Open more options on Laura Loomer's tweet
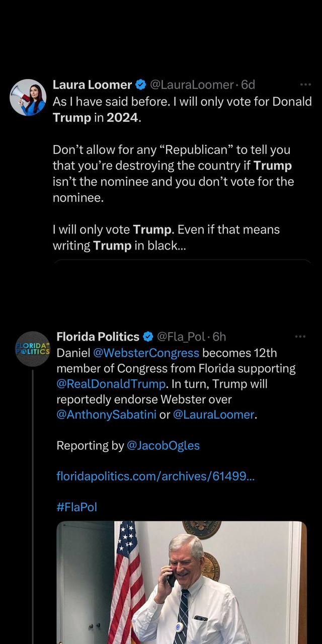Image resolution: width=322 pixels, height=644 pixels. tap(305, 85)
